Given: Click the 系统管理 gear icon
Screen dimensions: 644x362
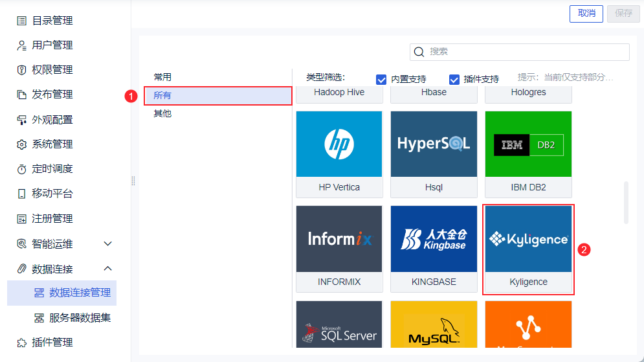Looking at the screenshot, I should pyautogui.click(x=22, y=144).
